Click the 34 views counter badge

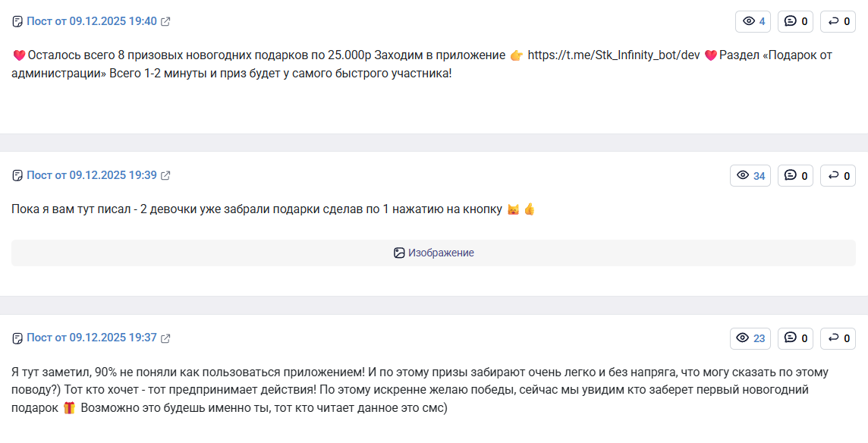tap(750, 176)
